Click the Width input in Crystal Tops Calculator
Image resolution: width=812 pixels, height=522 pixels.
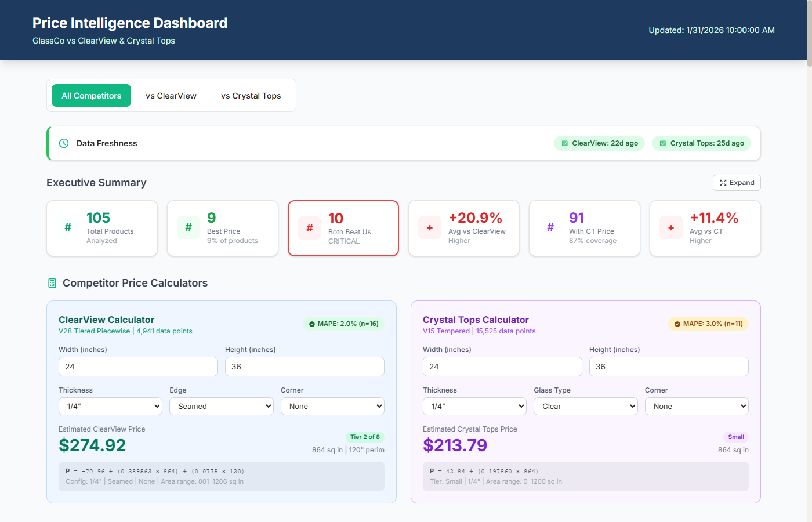(x=502, y=367)
